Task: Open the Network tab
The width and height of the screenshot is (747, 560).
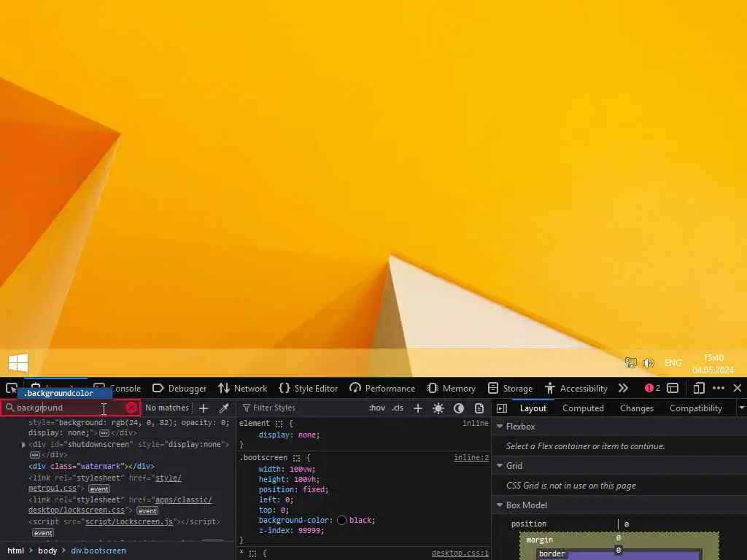Action: click(x=242, y=388)
